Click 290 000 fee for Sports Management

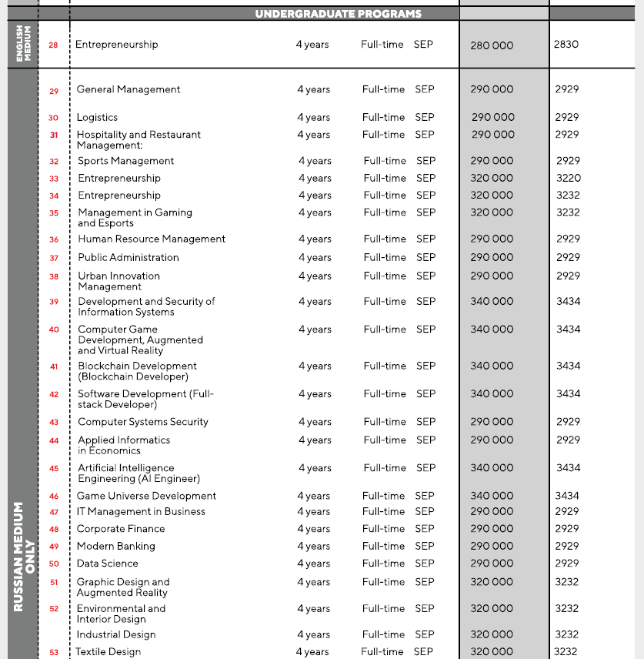[x=492, y=161]
